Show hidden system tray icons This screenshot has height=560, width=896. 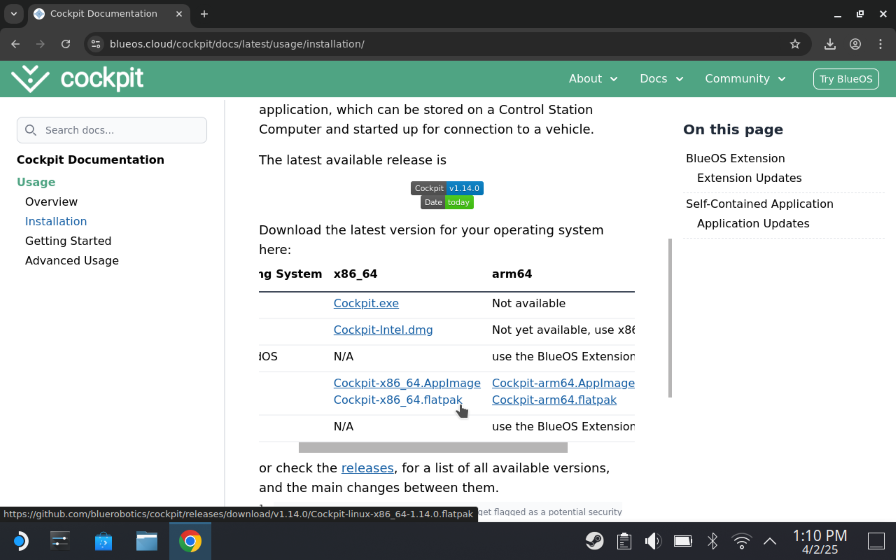click(769, 542)
